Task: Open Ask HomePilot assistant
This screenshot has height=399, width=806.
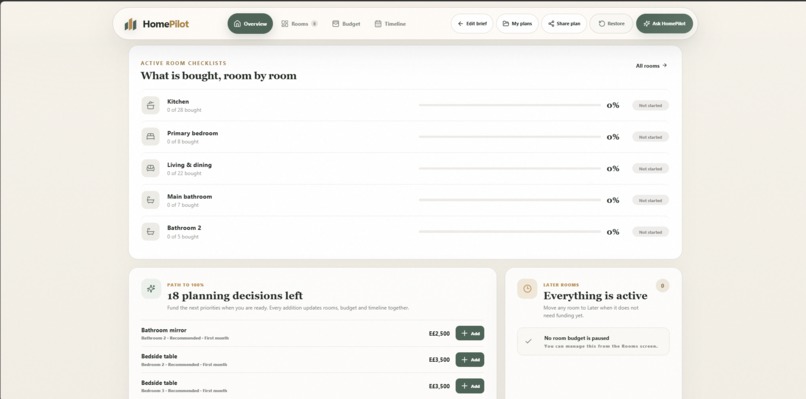Action: 664,24
